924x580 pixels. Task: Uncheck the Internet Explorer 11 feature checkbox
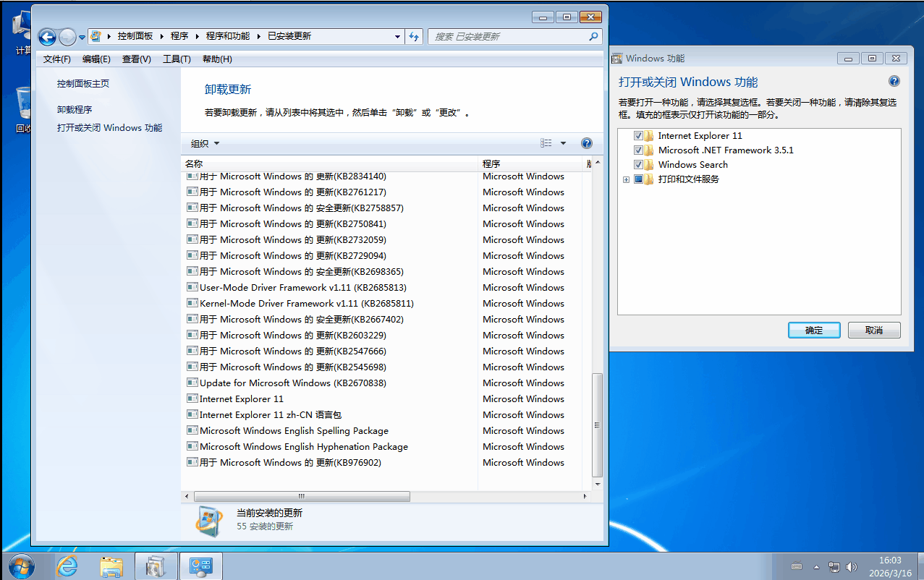[638, 136]
